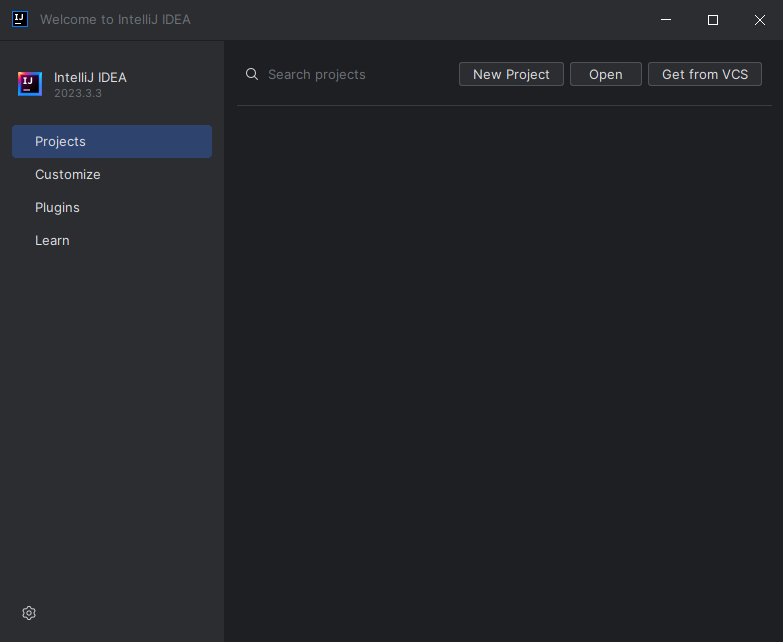Create a New Project
Viewport: 783px width, 642px height.
511,74
